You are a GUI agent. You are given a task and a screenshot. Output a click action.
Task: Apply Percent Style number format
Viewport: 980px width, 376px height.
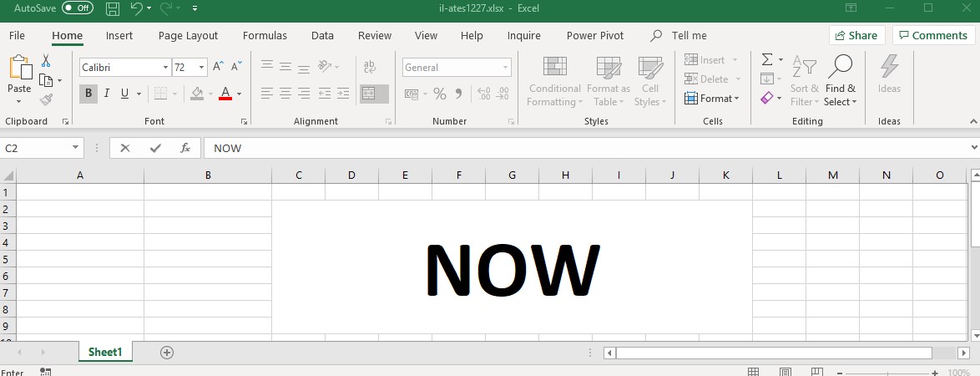(439, 94)
